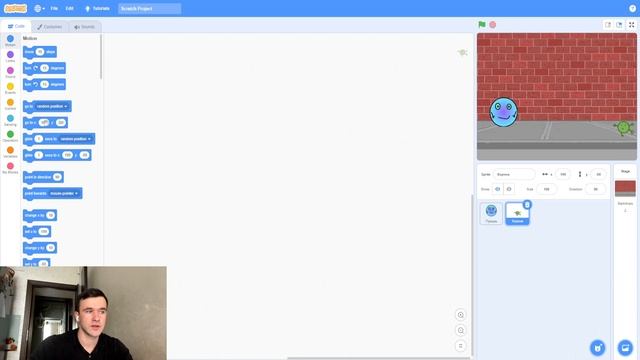
Task: Click the blue ball sprite on stage
Action: click(503, 112)
